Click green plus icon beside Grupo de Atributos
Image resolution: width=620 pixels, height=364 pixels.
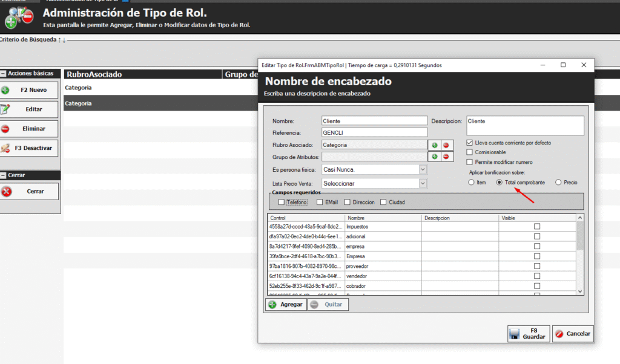click(434, 157)
